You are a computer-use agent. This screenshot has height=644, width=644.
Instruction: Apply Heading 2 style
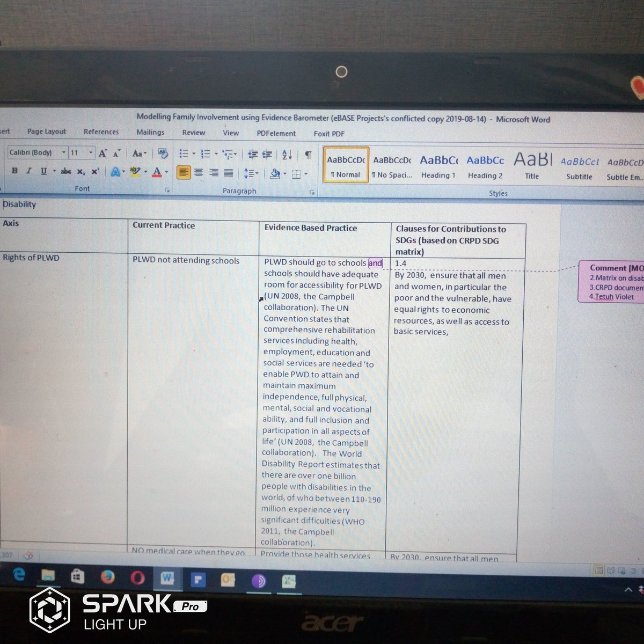(485, 167)
